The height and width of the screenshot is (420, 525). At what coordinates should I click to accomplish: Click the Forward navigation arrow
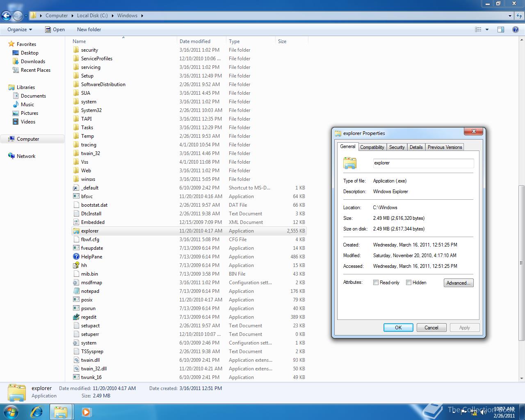pyautogui.click(x=18, y=16)
